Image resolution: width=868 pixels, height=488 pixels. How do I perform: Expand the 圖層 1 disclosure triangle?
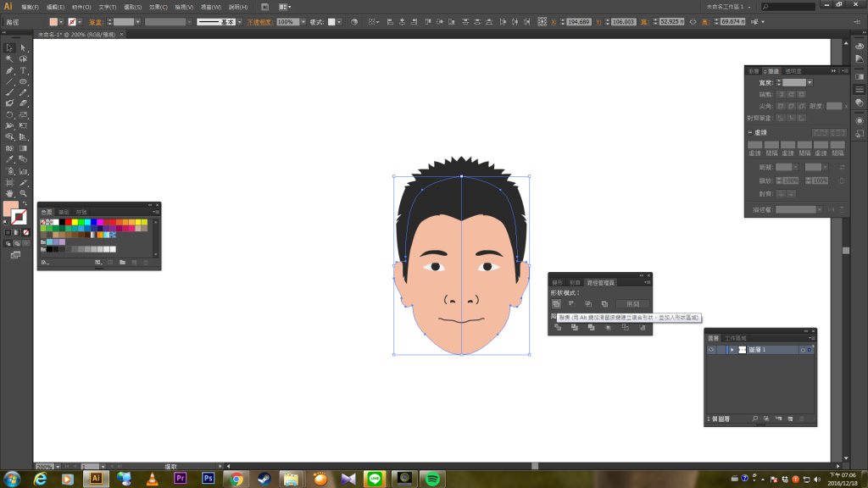[732, 350]
